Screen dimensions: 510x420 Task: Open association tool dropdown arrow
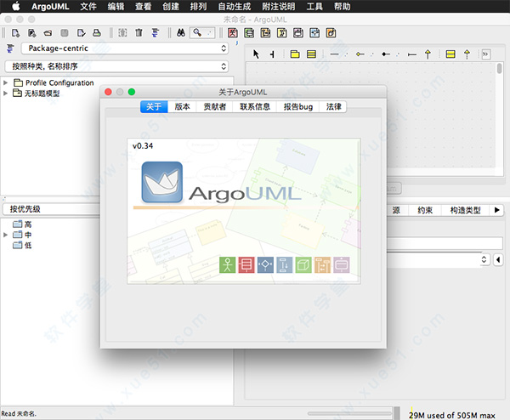click(x=346, y=54)
